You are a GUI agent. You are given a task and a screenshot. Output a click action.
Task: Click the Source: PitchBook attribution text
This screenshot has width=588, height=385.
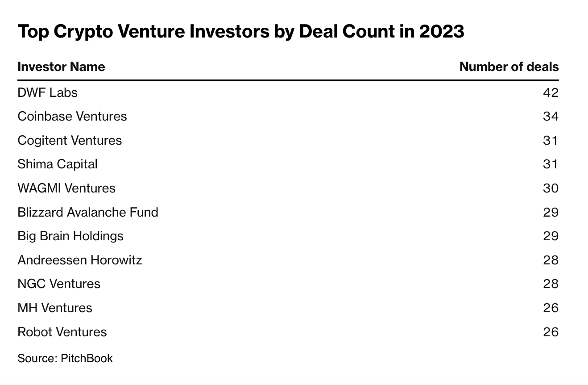point(65,358)
